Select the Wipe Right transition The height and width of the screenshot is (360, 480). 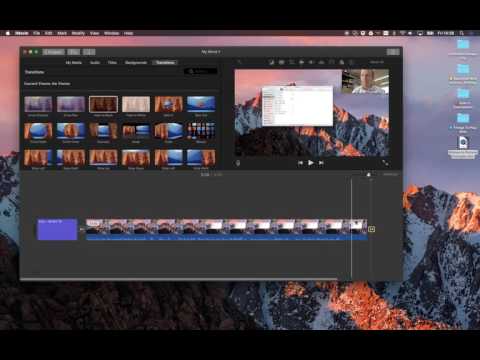click(x=71, y=157)
